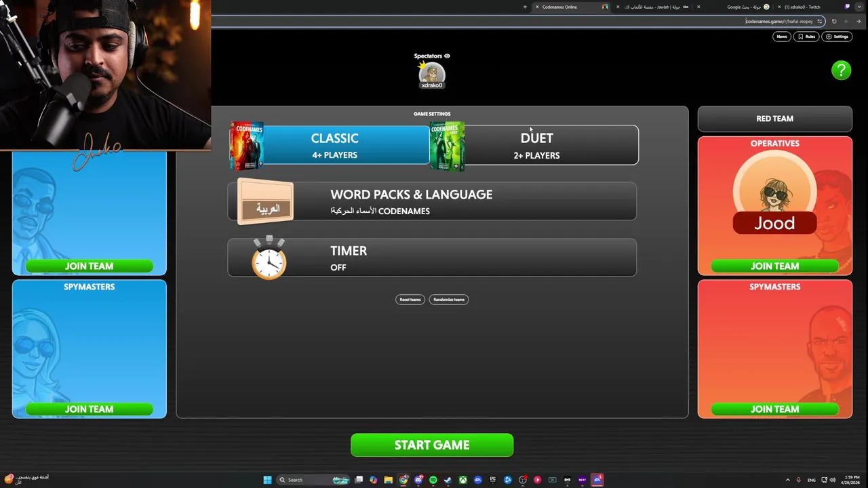Open Discord from the taskbar

click(x=418, y=480)
